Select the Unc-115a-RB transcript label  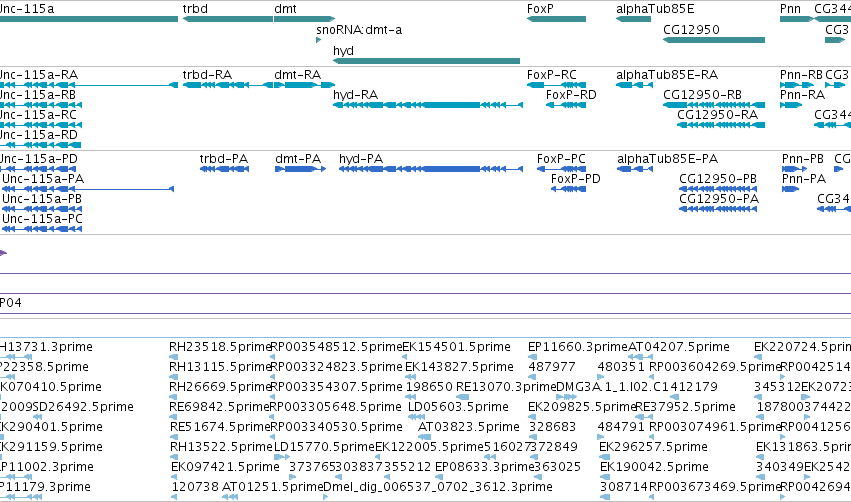pos(38,95)
